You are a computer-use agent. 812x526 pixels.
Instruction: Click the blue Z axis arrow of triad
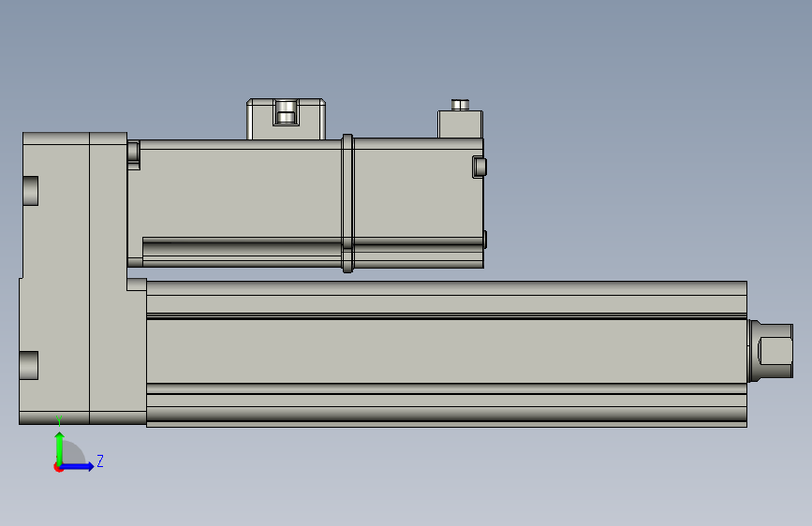78,466
